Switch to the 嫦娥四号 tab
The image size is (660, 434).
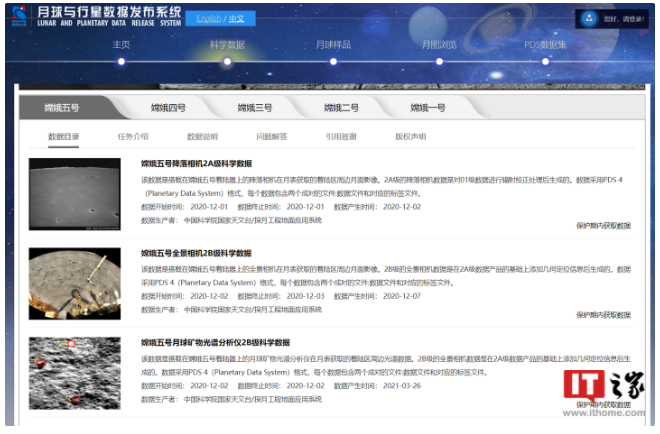(x=168, y=107)
